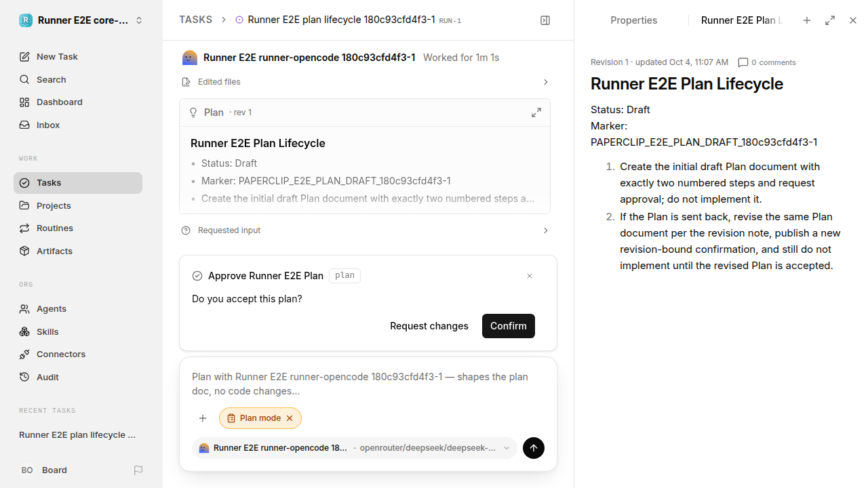Screen dimensions: 868x488
Task: Open the Audit page
Action: 78,378
